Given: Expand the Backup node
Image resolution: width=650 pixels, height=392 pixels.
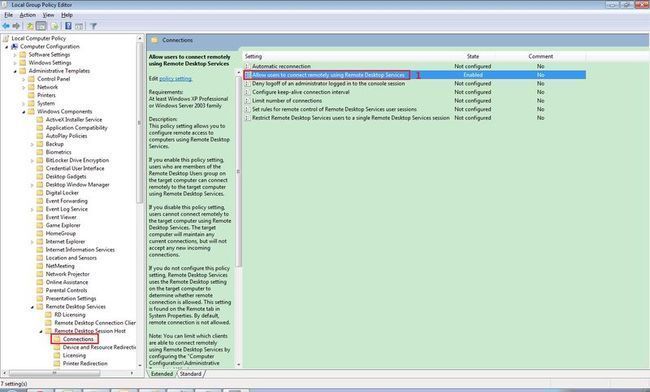Looking at the screenshot, I should coord(32,144).
